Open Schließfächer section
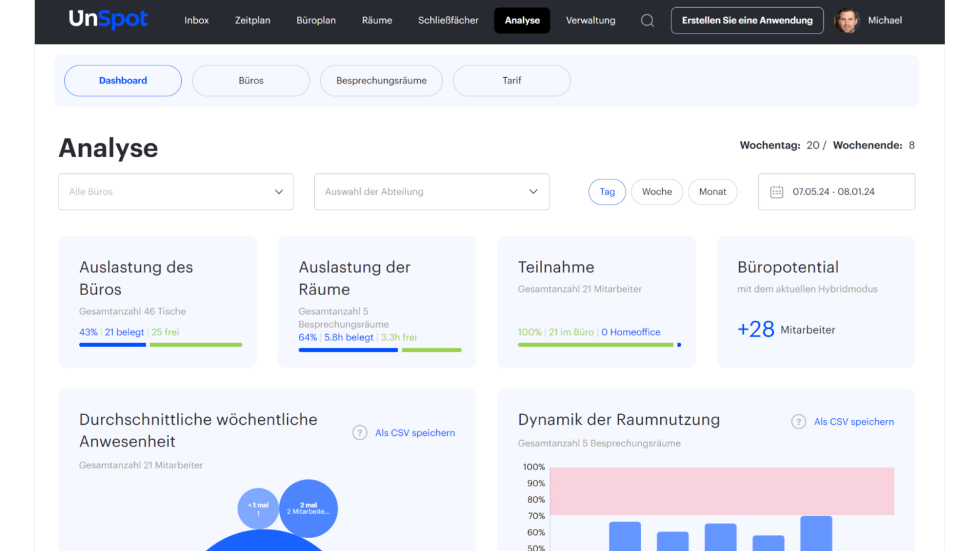The image size is (980, 551). (448, 20)
